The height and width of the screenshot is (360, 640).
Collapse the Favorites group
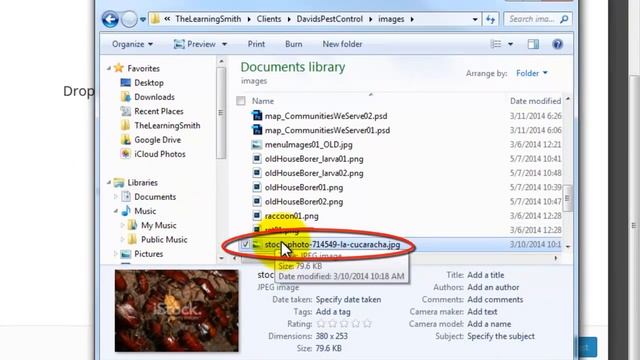(109, 68)
